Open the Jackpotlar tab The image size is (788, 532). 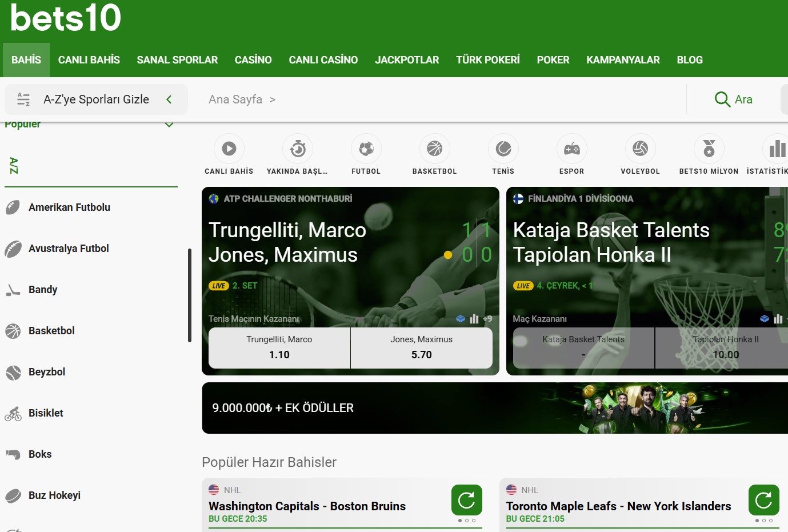tap(407, 60)
